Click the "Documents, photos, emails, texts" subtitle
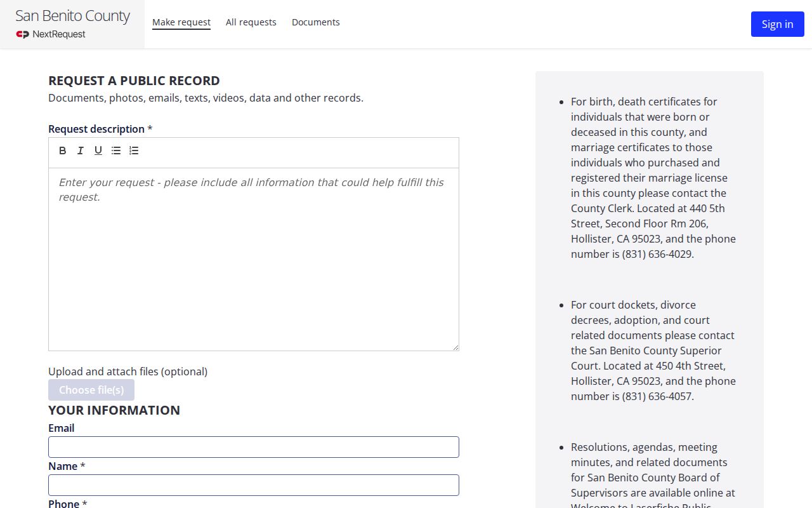Screen dimensions: 812x508 206,98
